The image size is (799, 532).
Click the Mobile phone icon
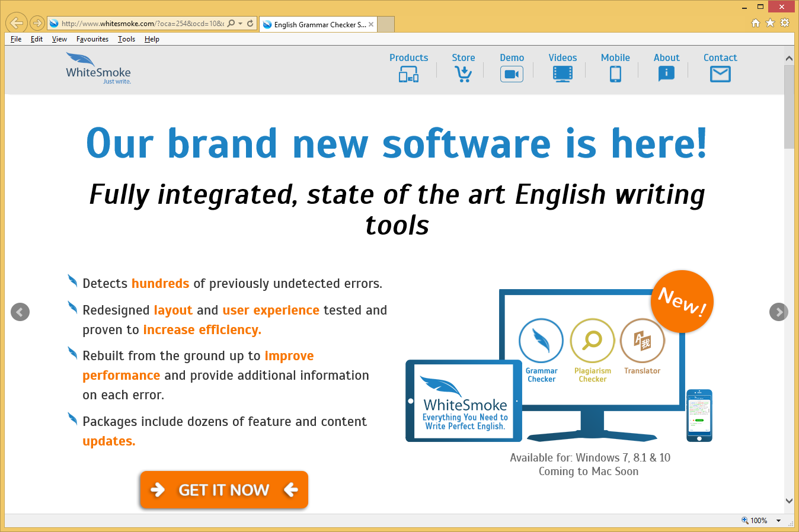(x=615, y=75)
